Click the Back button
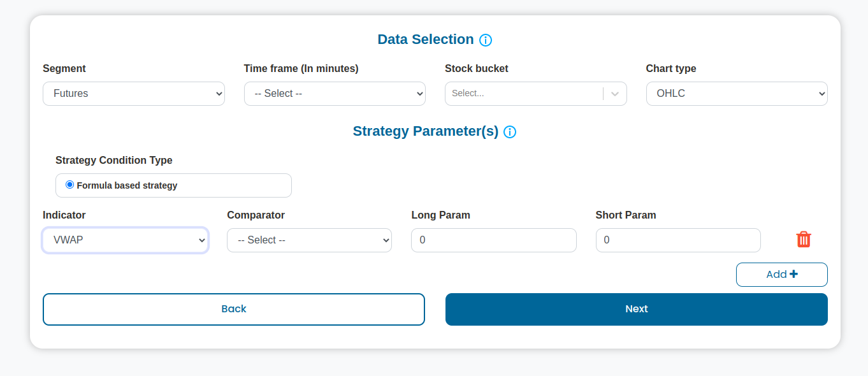This screenshot has width=868, height=376. 234,309
